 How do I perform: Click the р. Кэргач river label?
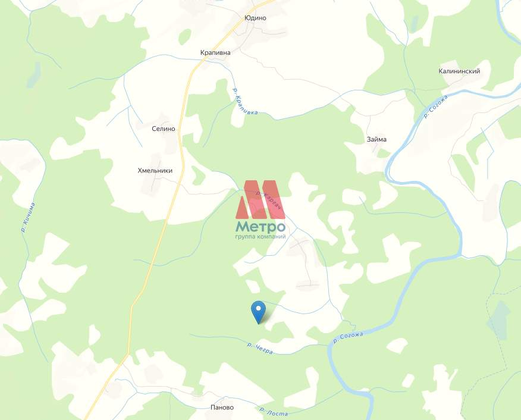pos(269,200)
